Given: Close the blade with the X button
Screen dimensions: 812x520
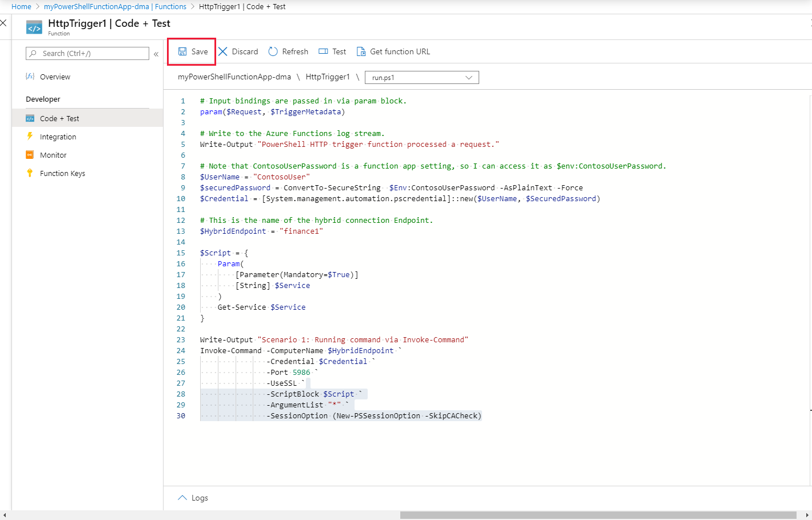Looking at the screenshot, I should tap(3, 23).
